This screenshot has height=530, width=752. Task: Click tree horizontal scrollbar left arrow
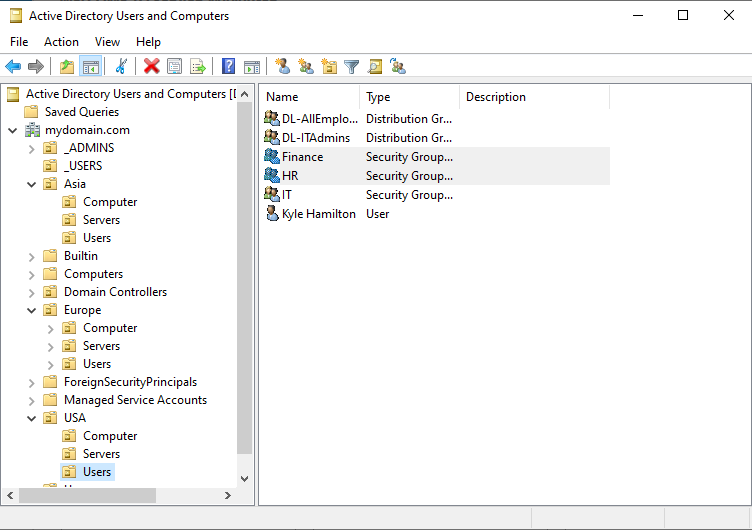10,495
